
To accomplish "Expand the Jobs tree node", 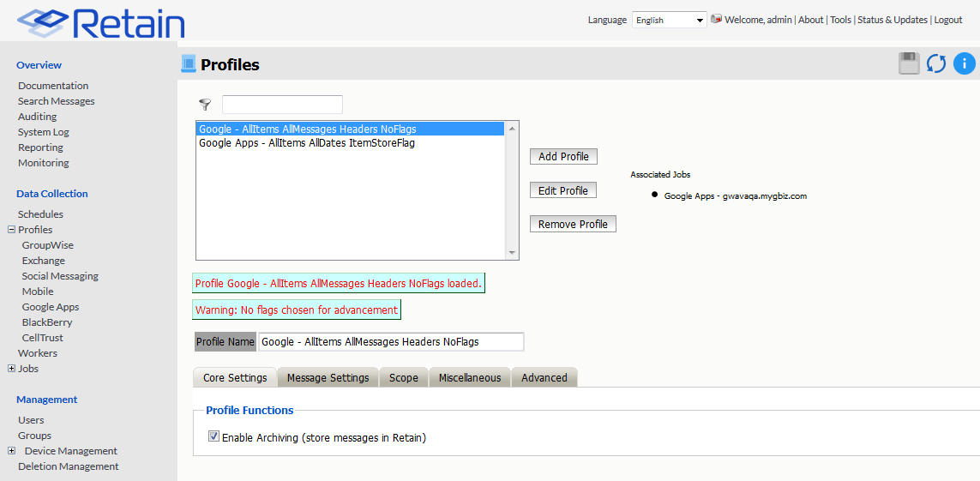I will click(10, 369).
